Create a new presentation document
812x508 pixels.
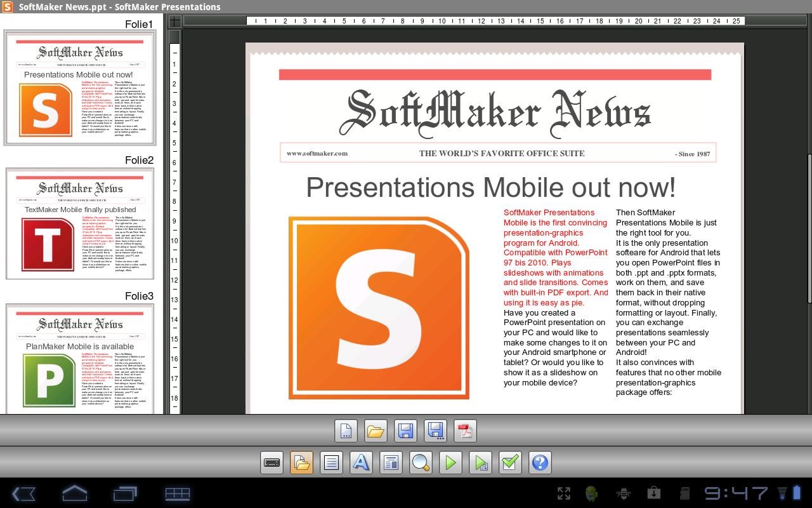pyautogui.click(x=346, y=431)
